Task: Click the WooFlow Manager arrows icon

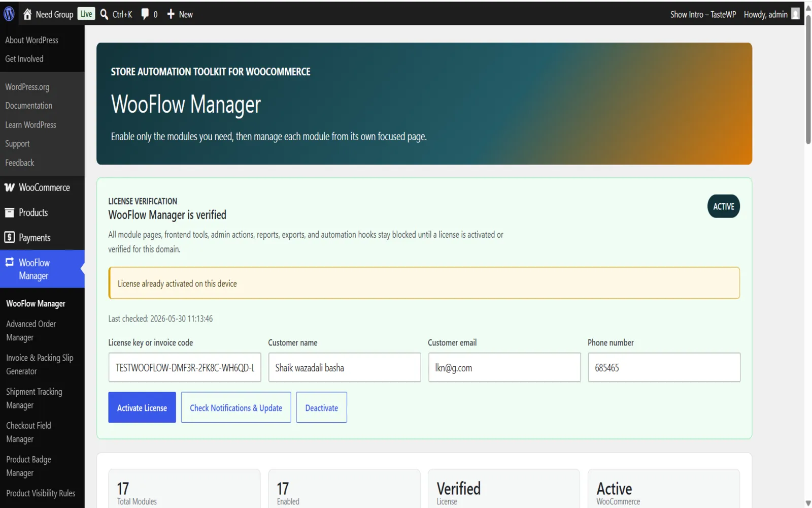Action: tap(10, 262)
